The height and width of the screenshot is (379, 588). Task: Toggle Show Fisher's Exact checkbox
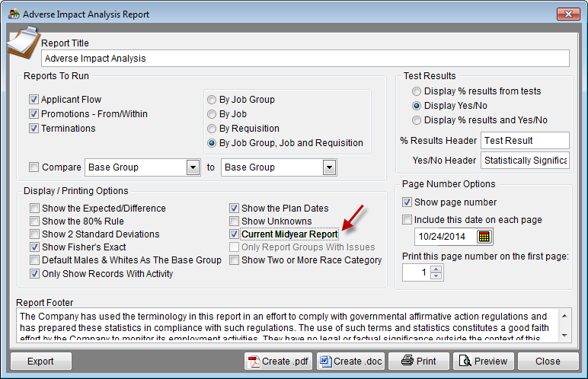coord(34,247)
